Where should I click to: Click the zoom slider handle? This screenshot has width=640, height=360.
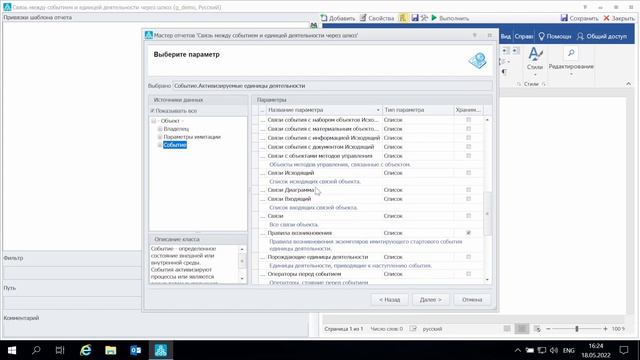577,329
